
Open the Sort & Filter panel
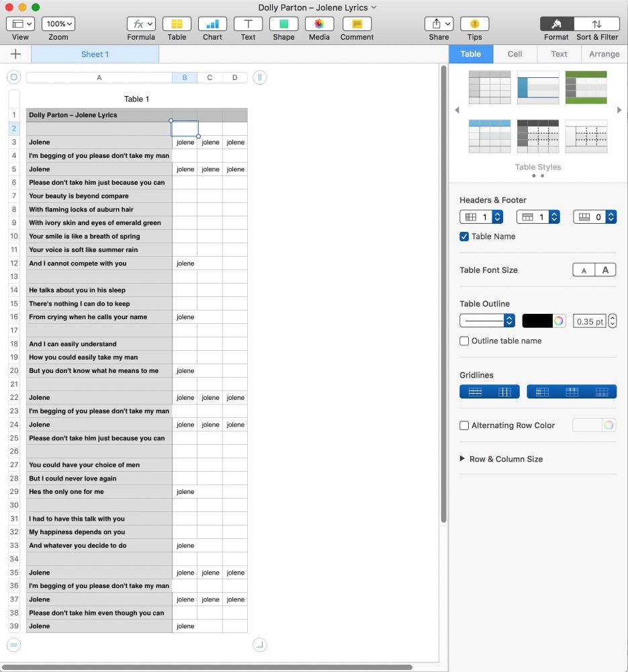pos(596,24)
